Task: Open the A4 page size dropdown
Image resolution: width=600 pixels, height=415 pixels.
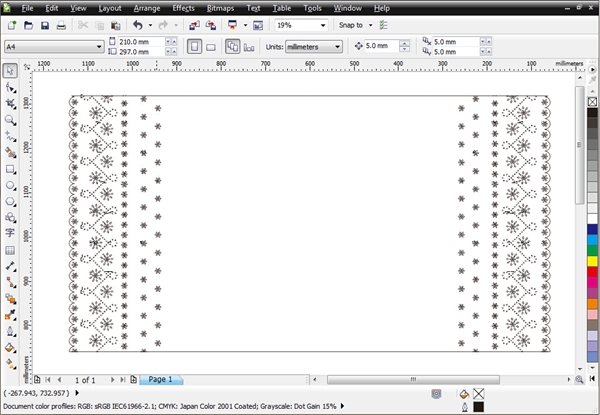Action: pyautogui.click(x=99, y=47)
